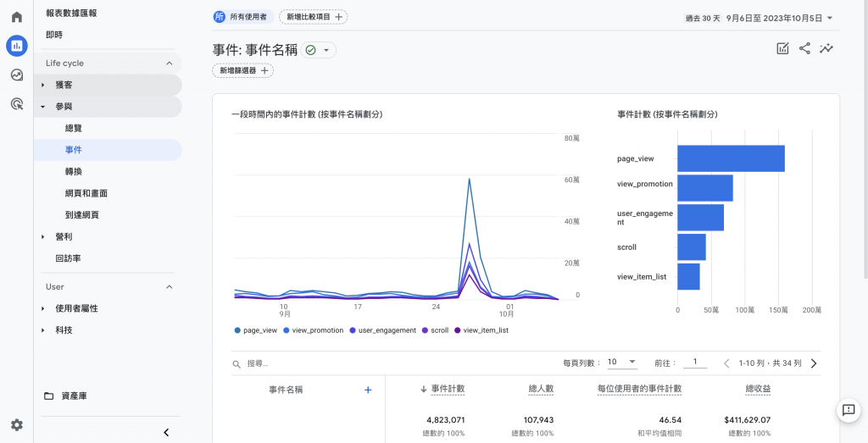Click the view_item_list bar in bar chart
The image size is (868, 443).
[688, 276]
